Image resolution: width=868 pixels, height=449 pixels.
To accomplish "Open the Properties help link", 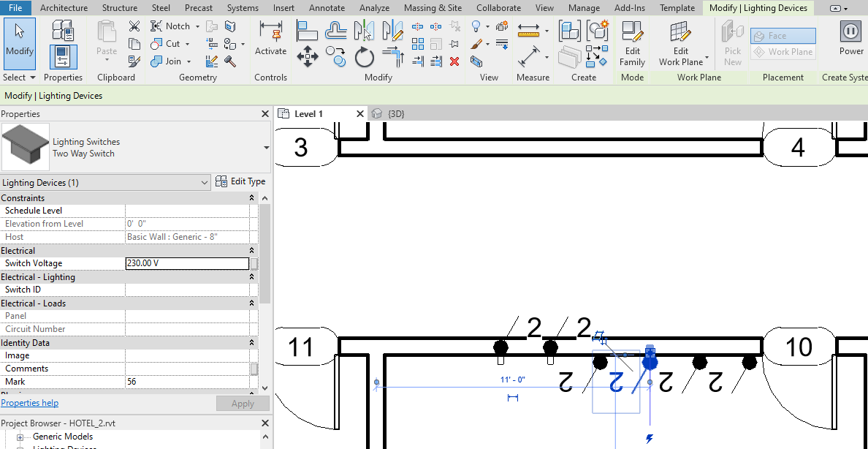I will [x=29, y=402].
